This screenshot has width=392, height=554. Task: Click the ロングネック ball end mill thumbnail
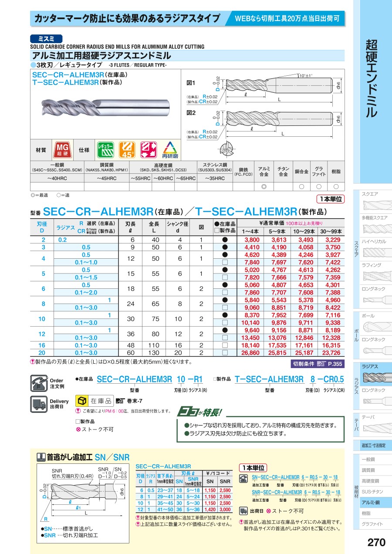375,347
